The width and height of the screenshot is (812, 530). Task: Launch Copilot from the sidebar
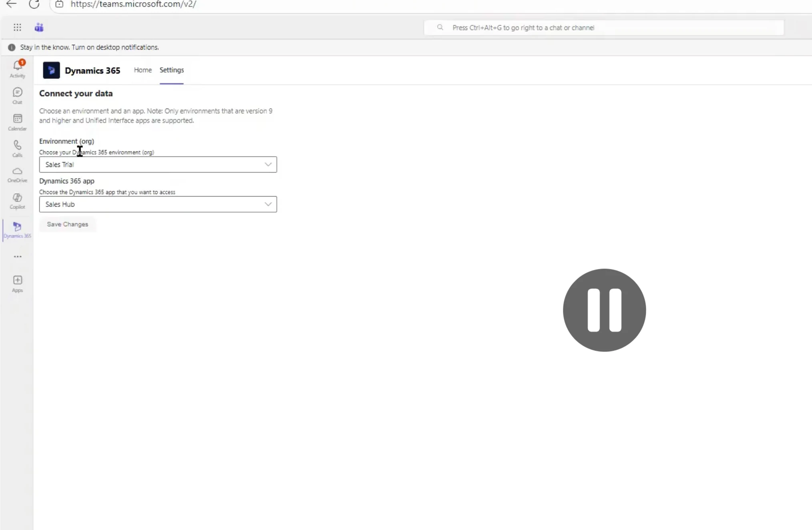17,201
